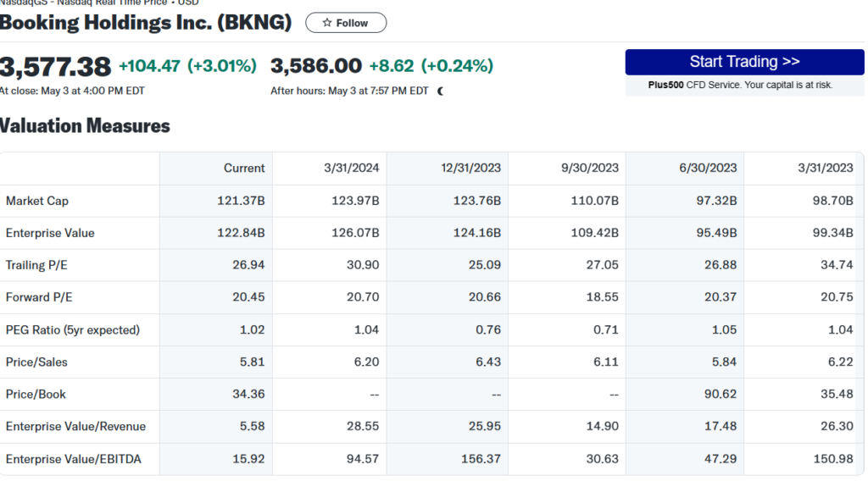Click Trailing P/E value 30.90
This screenshot has width=868, height=481.
point(363,265)
